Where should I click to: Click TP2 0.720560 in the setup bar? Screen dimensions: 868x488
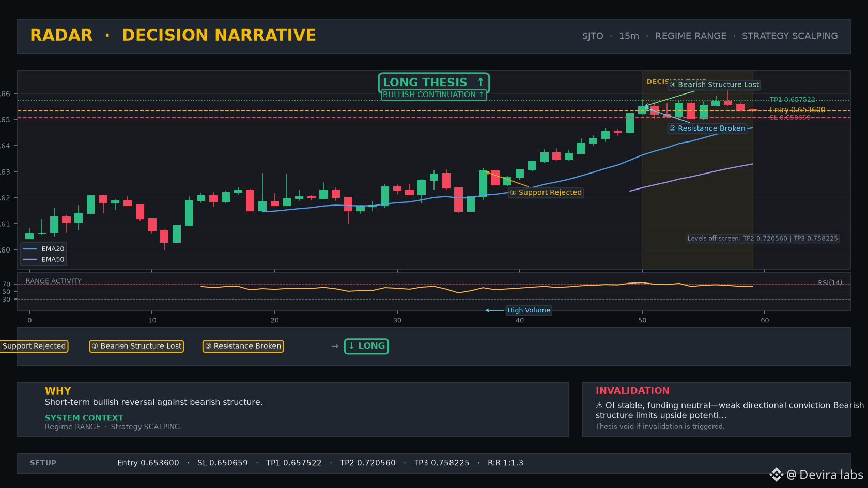point(367,463)
